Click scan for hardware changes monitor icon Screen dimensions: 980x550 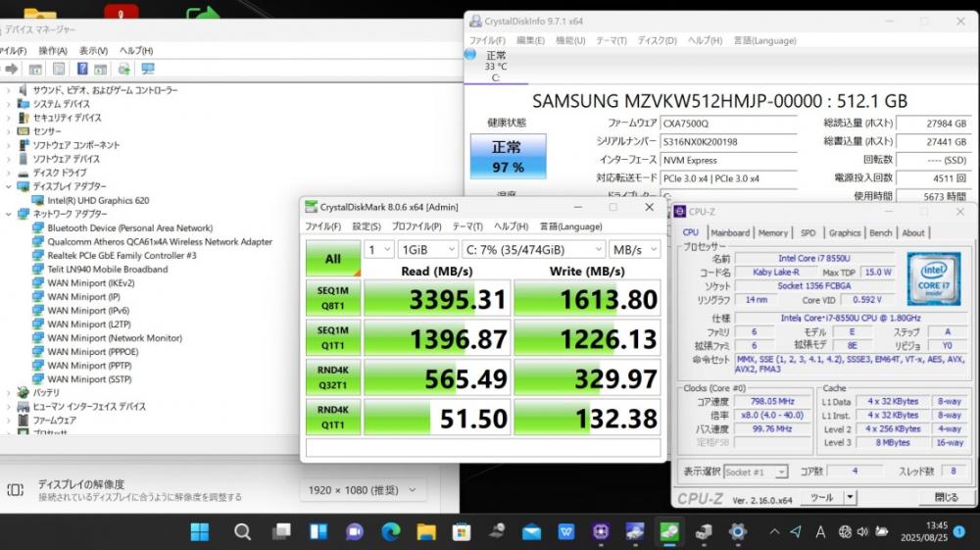[148, 69]
